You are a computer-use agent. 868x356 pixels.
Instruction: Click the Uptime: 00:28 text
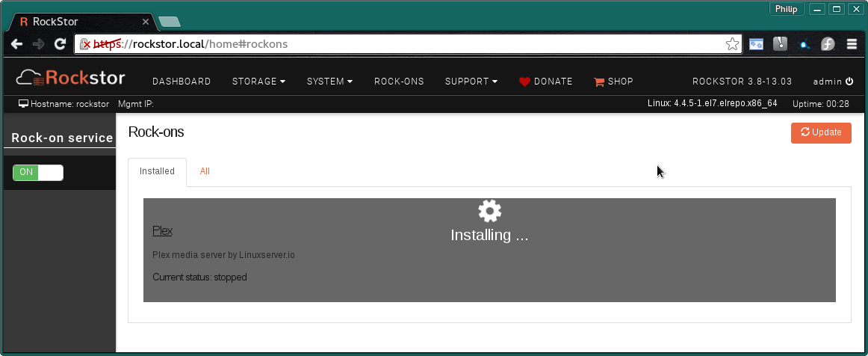click(821, 104)
